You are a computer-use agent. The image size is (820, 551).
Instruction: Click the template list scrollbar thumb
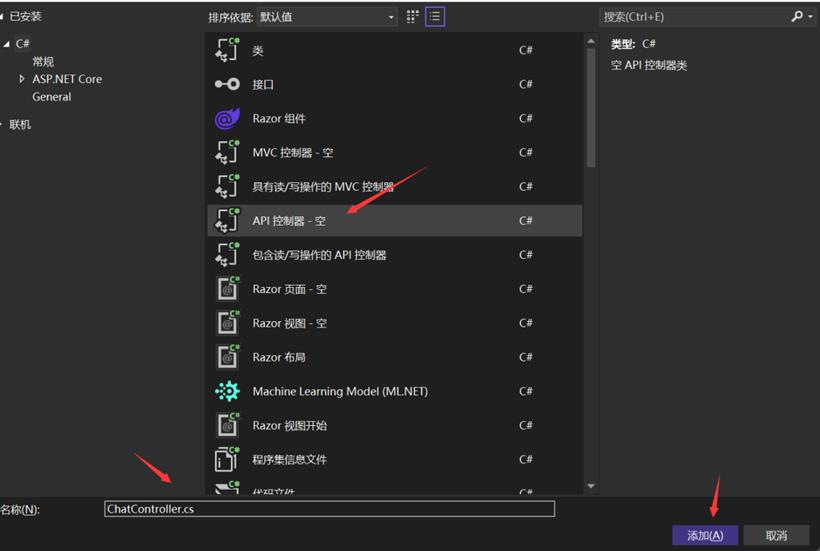pyautogui.click(x=591, y=108)
